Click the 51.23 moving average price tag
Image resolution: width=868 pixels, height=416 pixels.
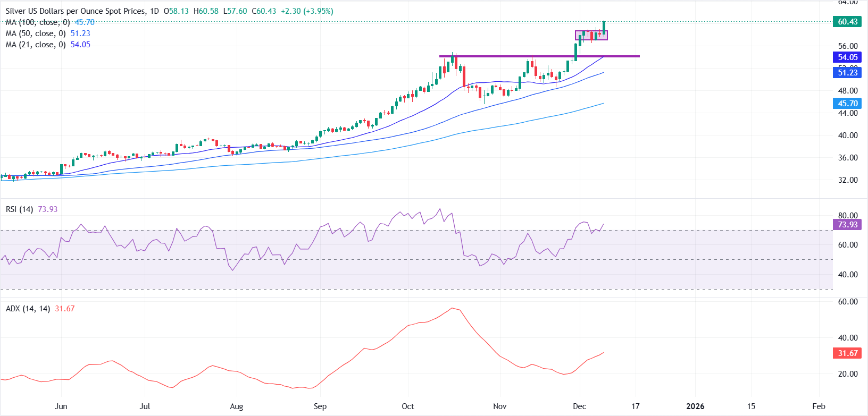click(847, 73)
